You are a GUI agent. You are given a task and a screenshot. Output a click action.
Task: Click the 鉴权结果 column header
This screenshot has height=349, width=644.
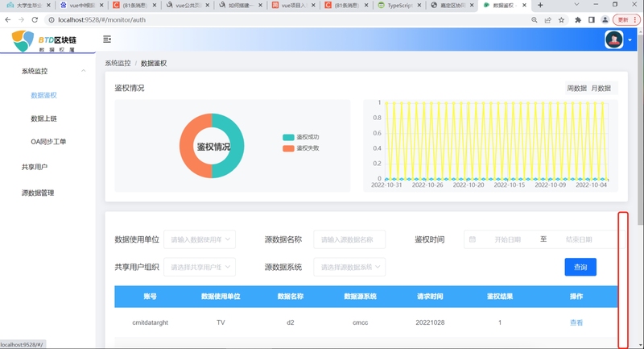[x=500, y=297]
